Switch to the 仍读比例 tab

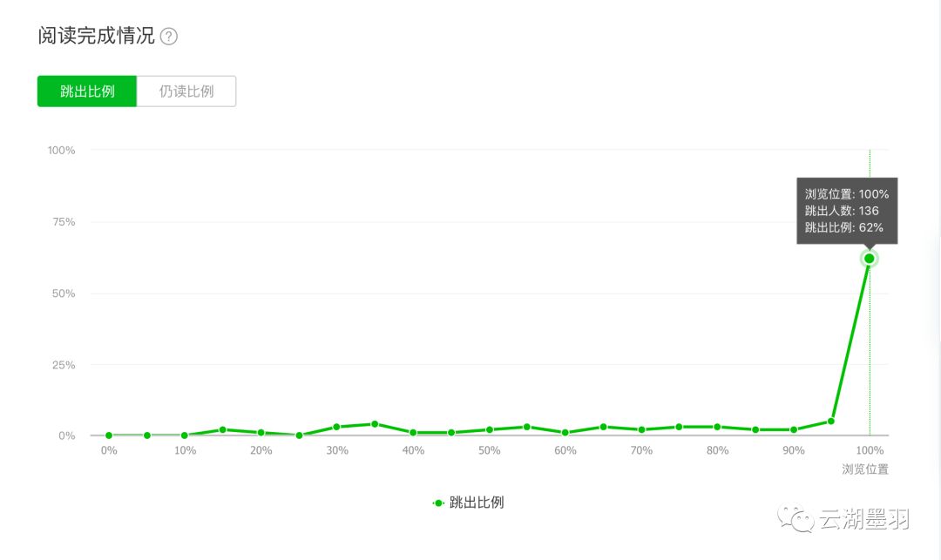(186, 91)
